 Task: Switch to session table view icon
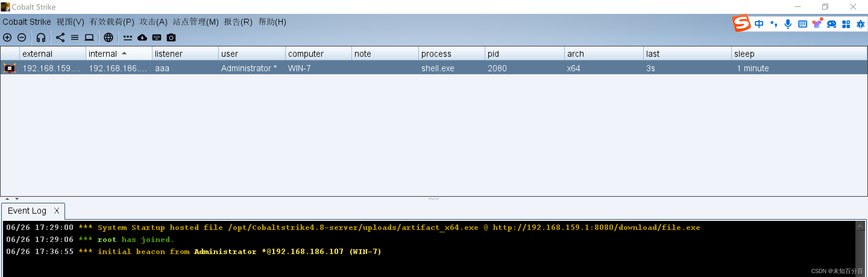pos(75,37)
